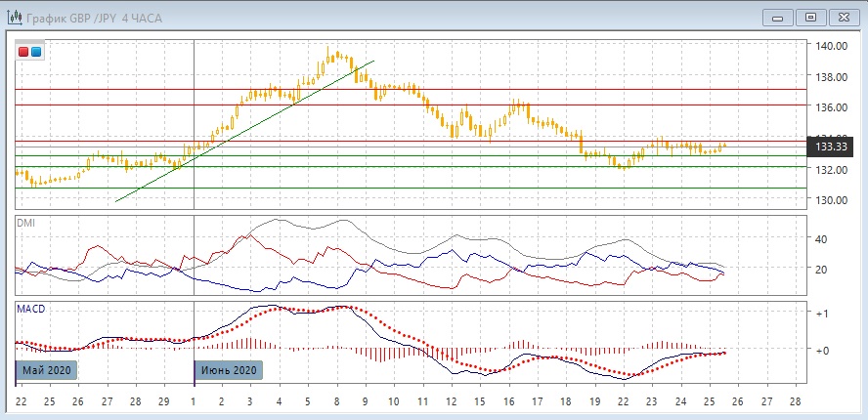This screenshot has width=868, height=420.
Task: Select the Июнь 2020 month marker
Action: point(228,371)
